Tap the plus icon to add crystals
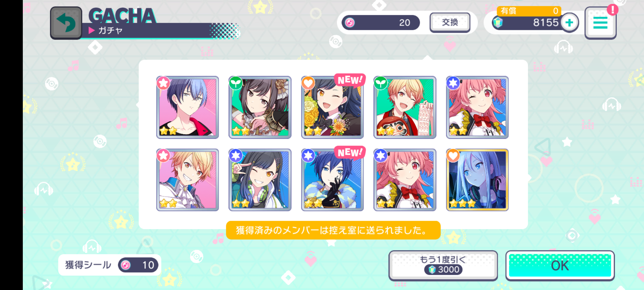The height and width of the screenshot is (290, 644). pyautogui.click(x=569, y=23)
